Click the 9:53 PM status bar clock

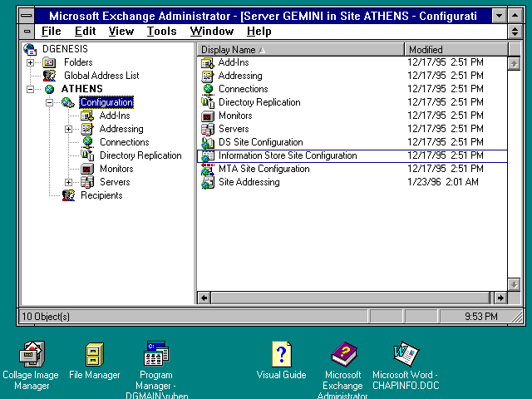480,317
